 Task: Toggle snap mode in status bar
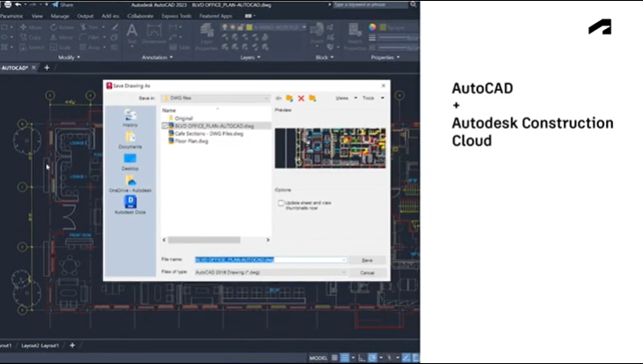345,358
